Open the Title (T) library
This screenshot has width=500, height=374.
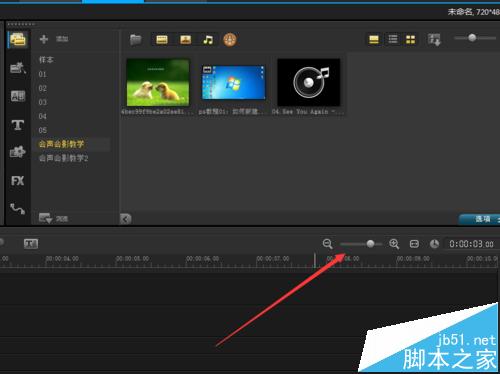coord(18,125)
